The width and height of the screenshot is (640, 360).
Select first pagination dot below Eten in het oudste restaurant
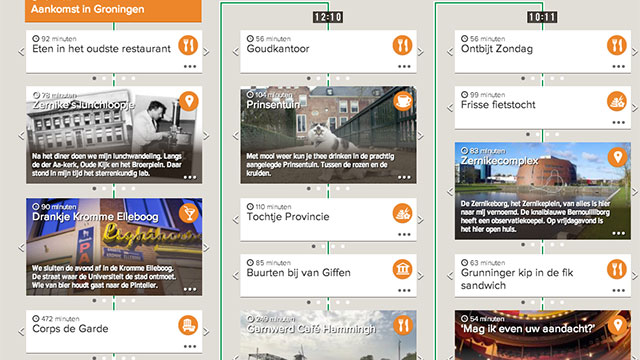point(94,78)
